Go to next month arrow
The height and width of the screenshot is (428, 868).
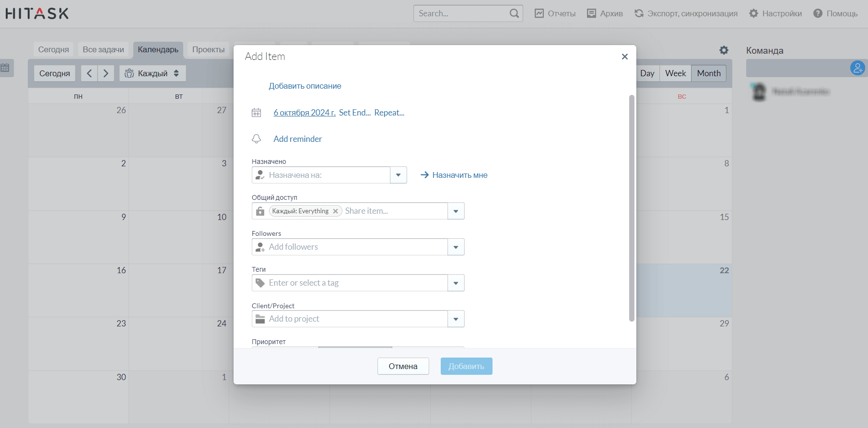[106, 73]
